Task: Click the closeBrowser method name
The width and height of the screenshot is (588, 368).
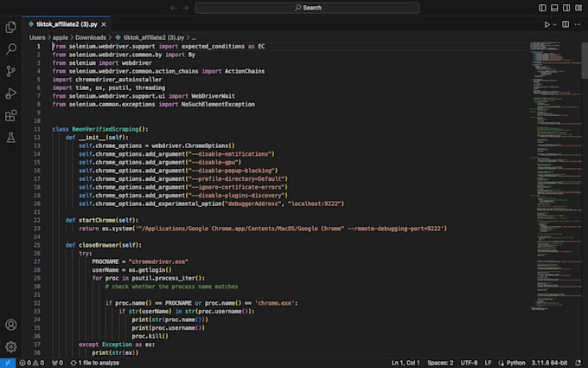Action: 99,245
